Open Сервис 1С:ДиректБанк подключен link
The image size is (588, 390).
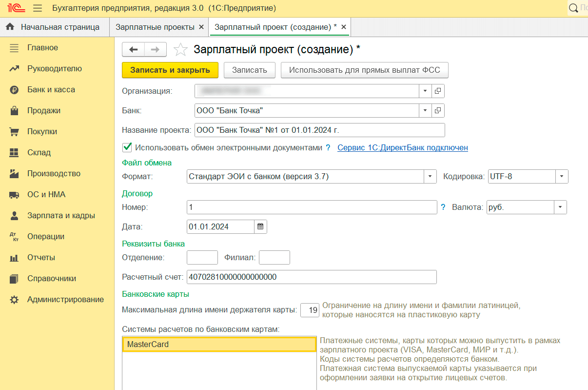tap(402, 147)
